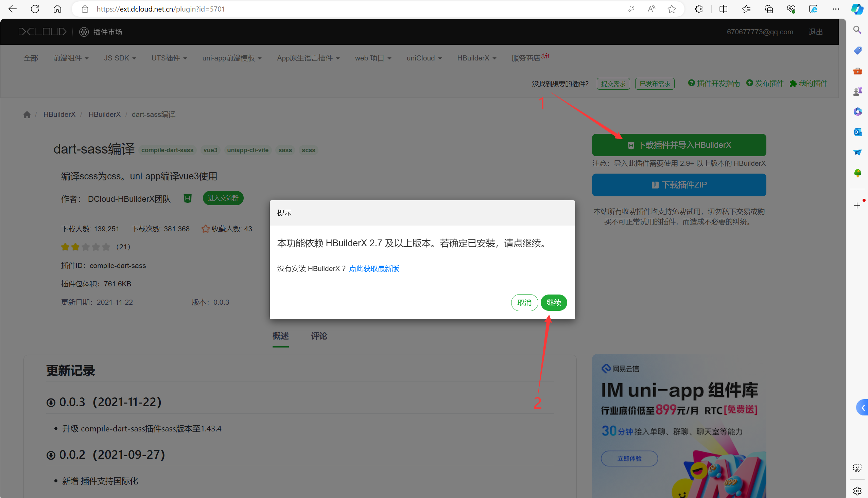The height and width of the screenshot is (498, 868).
Task: Select the 概述 tab
Action: pyautogui.click(x=280, y=336)
